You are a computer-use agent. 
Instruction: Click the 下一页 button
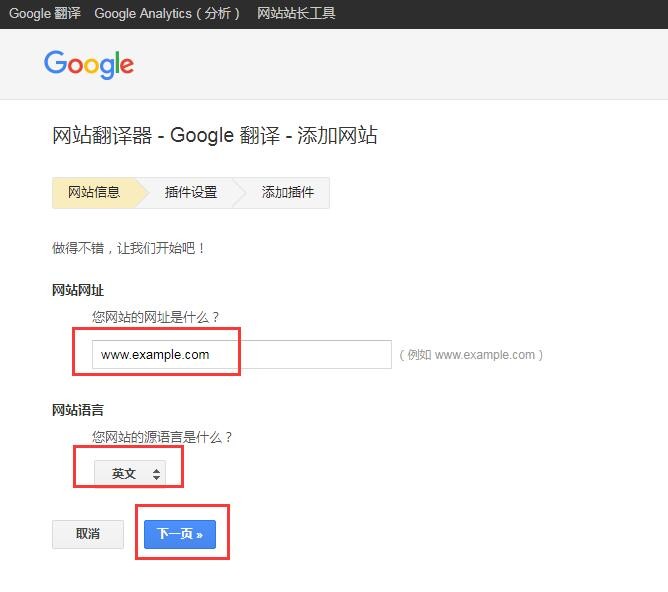tap(180, 534)
